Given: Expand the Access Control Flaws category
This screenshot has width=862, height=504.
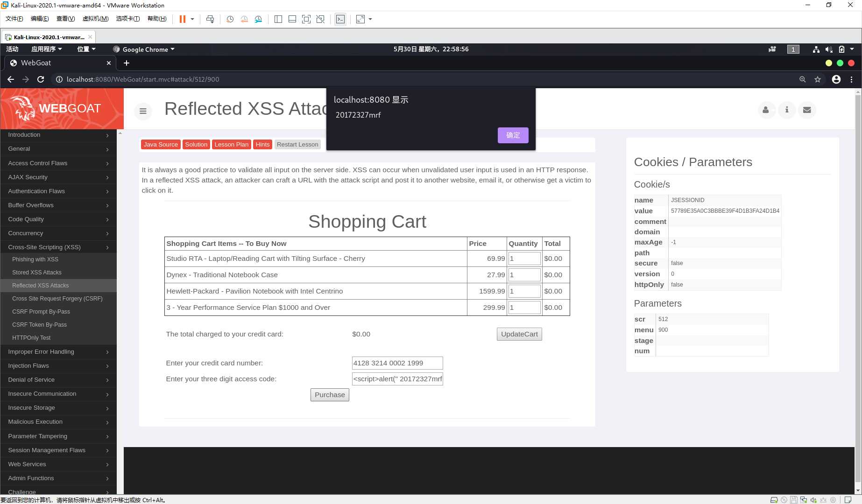Looking at the screenshot, I should (x=58, y=163).
